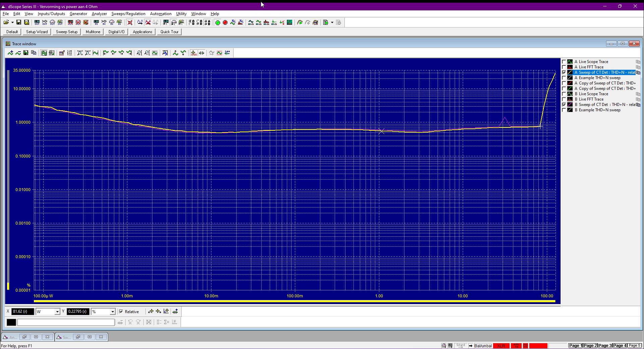
Task: Click the cursor move-left yellow cross icon
Action: pos(151,311)
